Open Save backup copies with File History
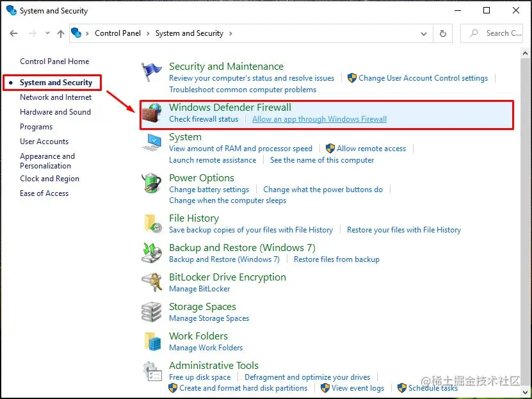The width and height of the screenshot is (532, 399). pyautogui.click(x=251, y=230)
